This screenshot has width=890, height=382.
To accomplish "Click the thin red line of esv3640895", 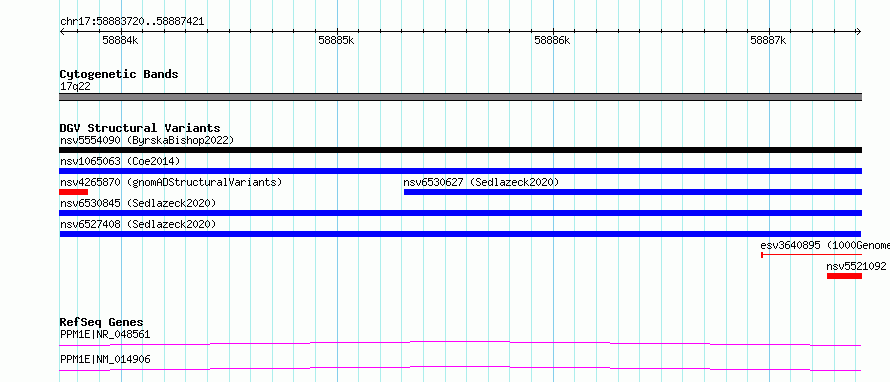I will (812, 255).
